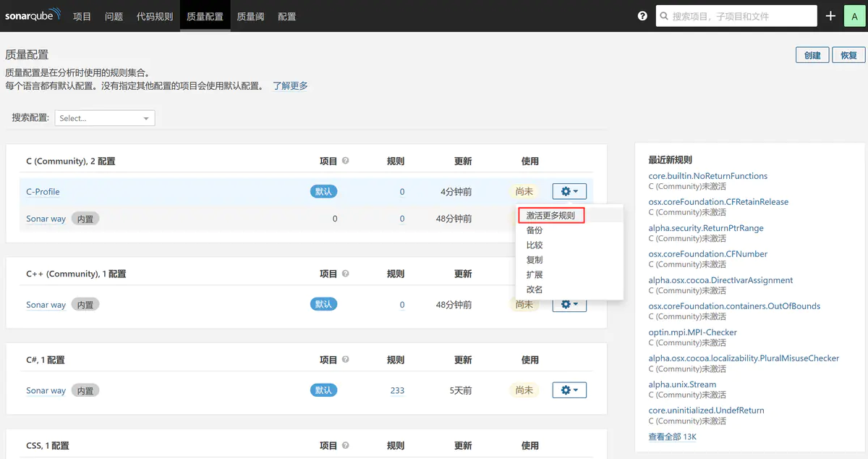
Task: Click help icon beside 项目 in C++ section
Action: click(x=346, y=274)
